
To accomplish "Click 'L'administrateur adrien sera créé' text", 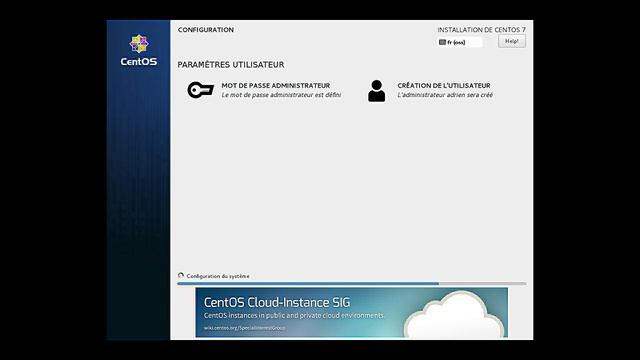I will coord(445,95).
